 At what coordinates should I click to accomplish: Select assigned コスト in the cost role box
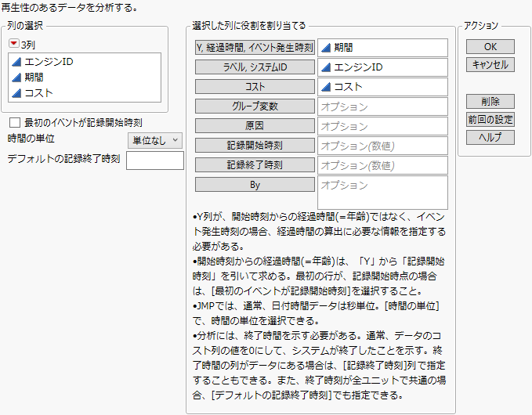pyautogui.click(x=348, y=87)
